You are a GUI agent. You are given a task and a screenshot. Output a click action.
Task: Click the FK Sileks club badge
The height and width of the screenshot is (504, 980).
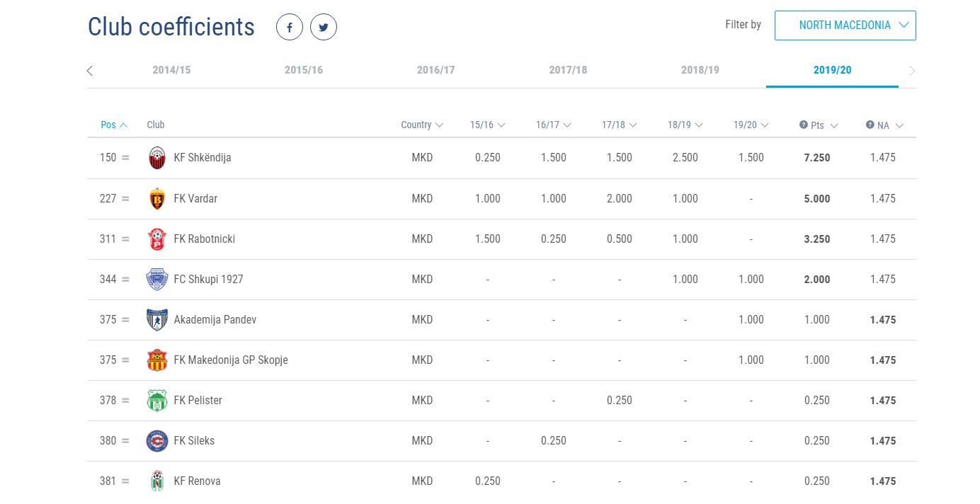[x=157, y=441]
